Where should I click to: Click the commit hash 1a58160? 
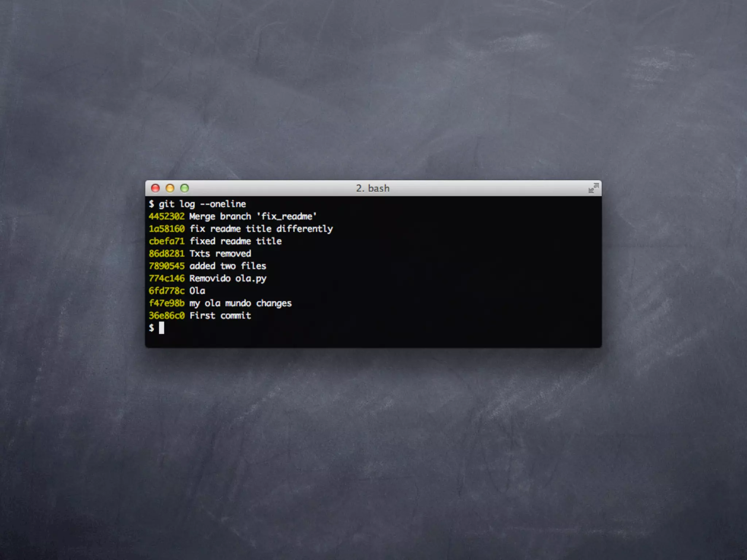167,229
